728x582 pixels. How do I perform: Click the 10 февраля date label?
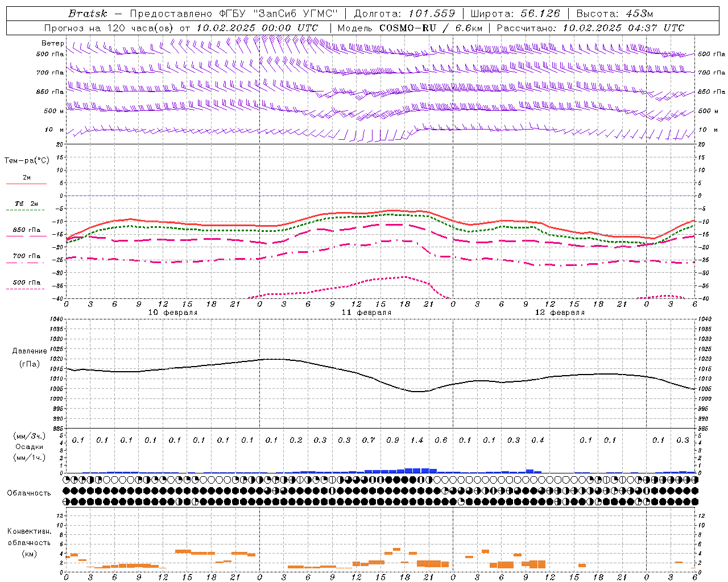click(173, 313)
